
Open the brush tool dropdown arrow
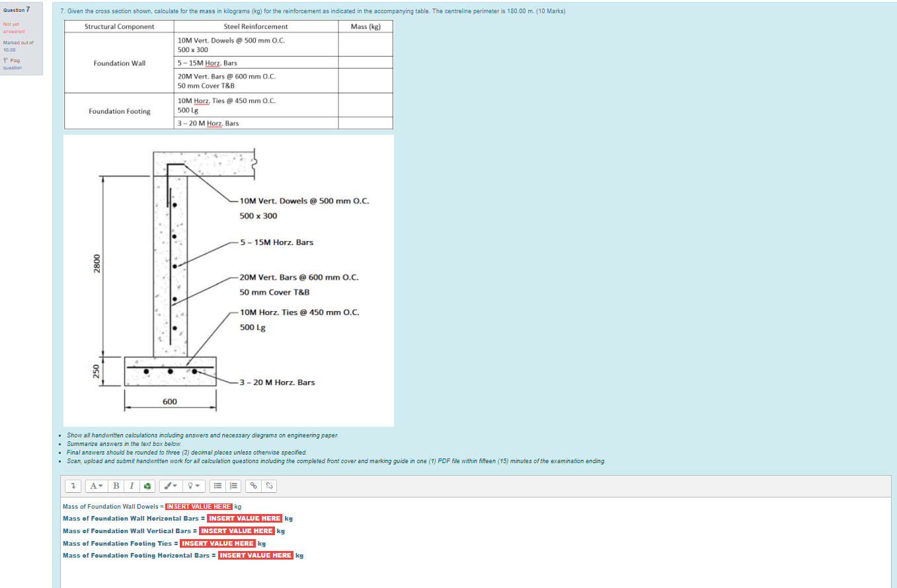pos(177,486)
